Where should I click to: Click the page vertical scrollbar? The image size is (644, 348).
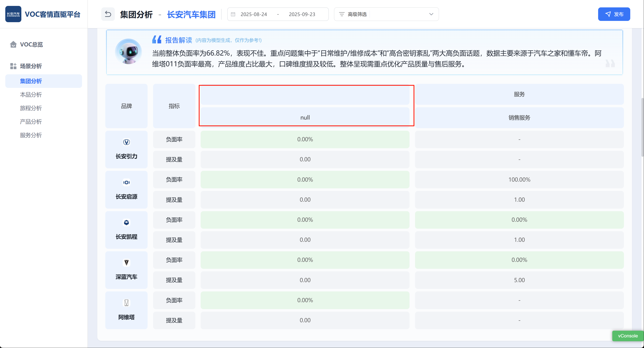click(x=642, y=127)
